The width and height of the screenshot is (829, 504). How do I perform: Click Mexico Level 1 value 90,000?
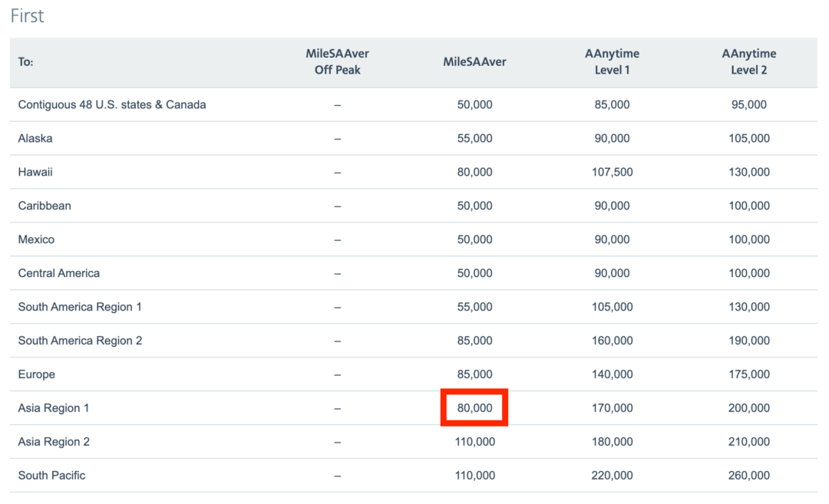point(612,240)
